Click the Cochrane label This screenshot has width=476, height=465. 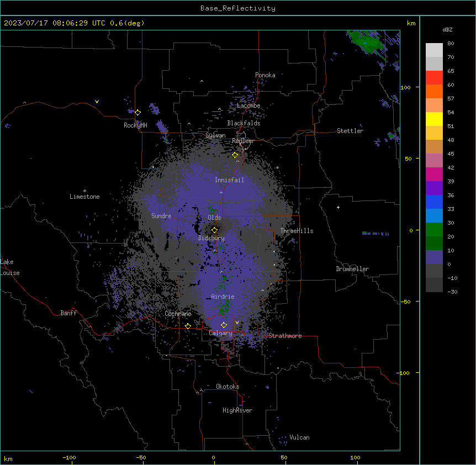(178, 314)
